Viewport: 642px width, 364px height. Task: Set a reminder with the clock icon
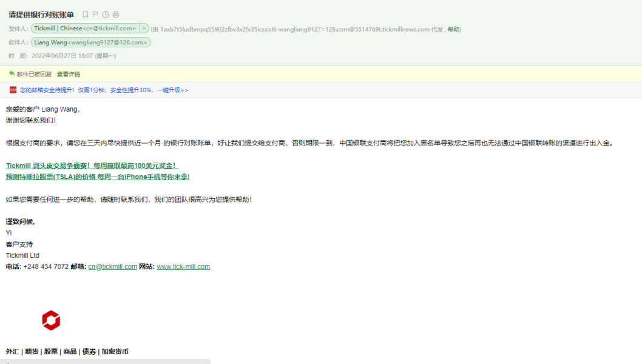click(106, 15)
